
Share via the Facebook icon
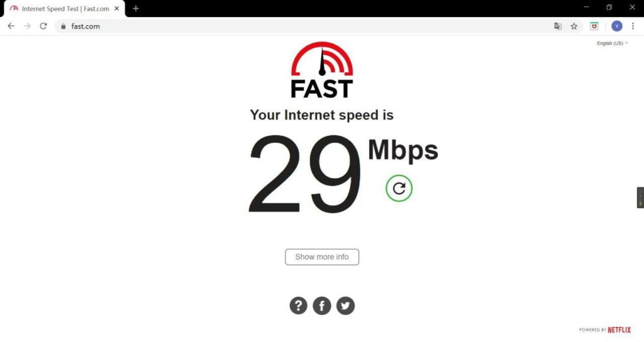pos(322,306)
